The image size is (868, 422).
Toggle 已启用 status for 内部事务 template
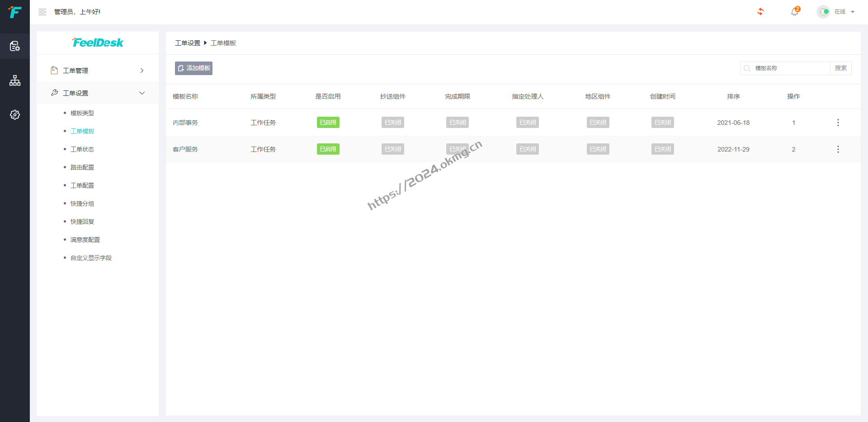(328, 123)
